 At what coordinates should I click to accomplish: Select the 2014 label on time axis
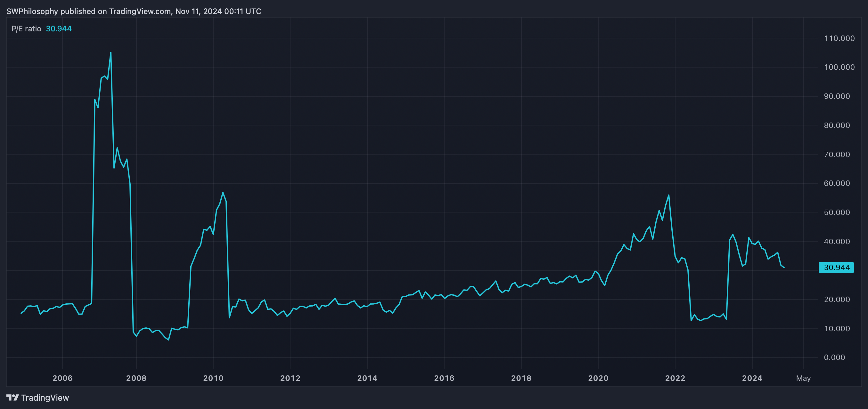click(367, 378)
